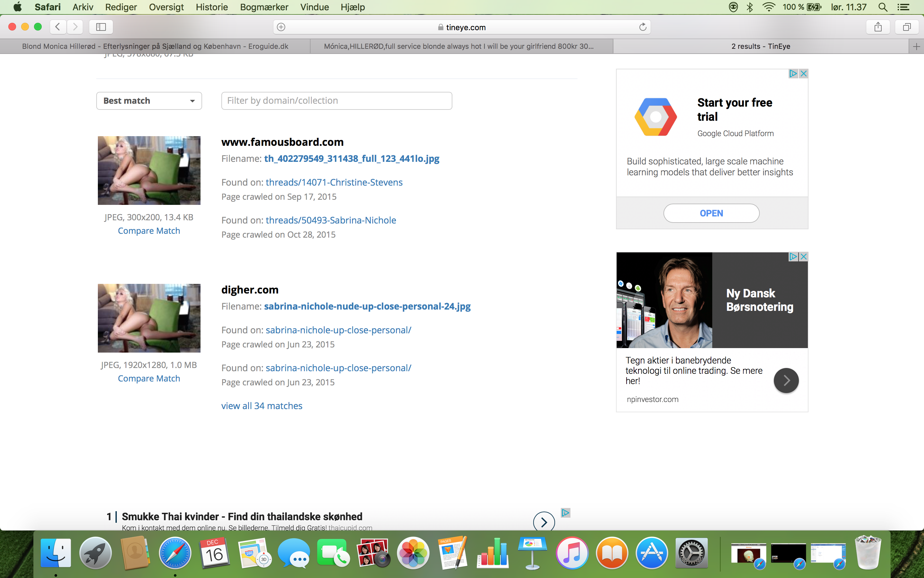
Task: Click the round arrow on npinvestor ad
Action: 786,381
